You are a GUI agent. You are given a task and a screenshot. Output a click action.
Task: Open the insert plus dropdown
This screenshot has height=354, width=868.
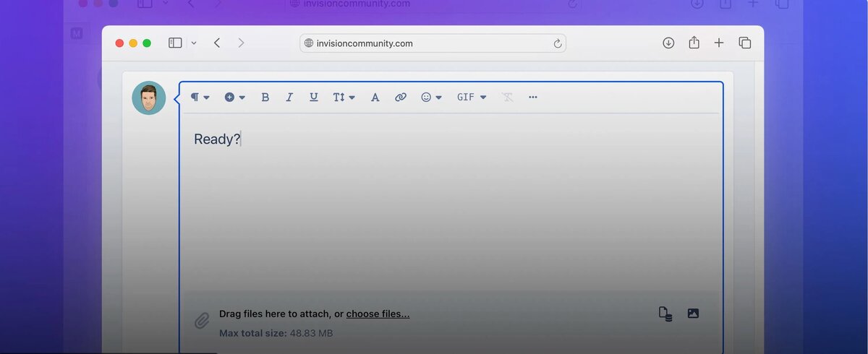click(235, 97)
